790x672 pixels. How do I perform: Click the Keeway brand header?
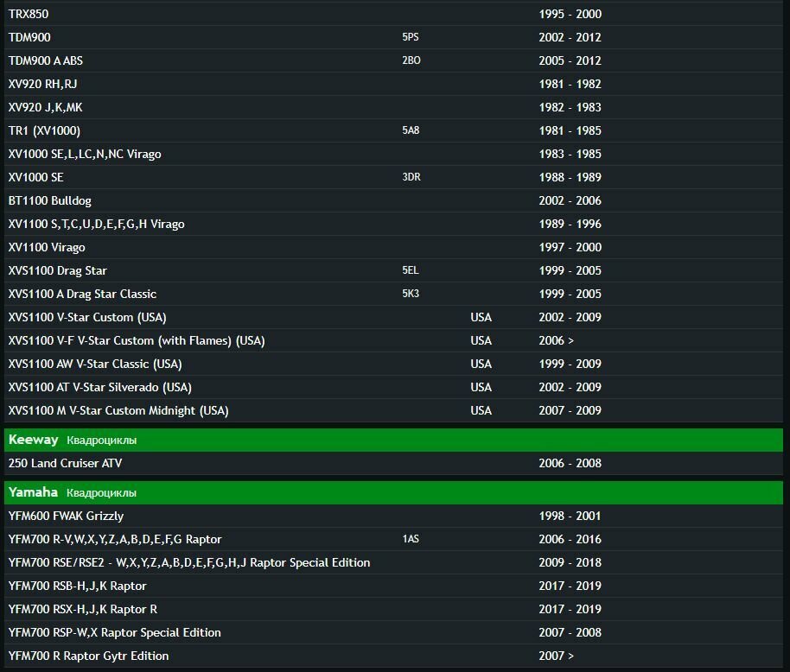click(x=33, y=440)
